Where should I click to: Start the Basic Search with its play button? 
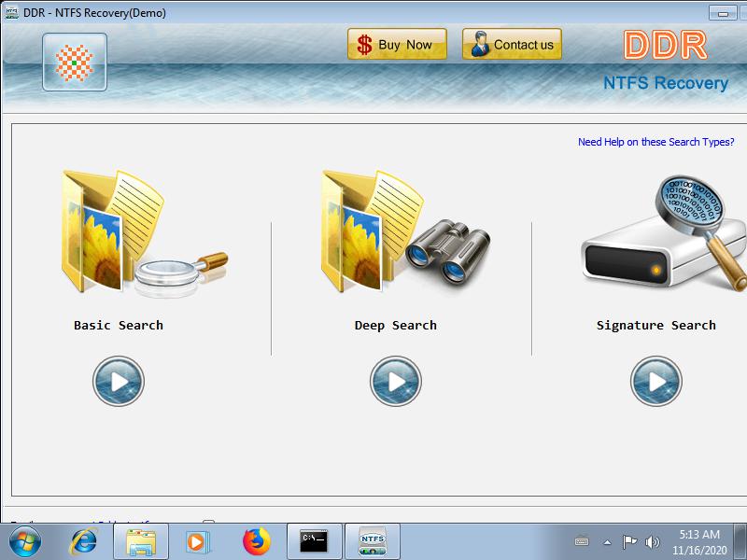click(119, 381)
